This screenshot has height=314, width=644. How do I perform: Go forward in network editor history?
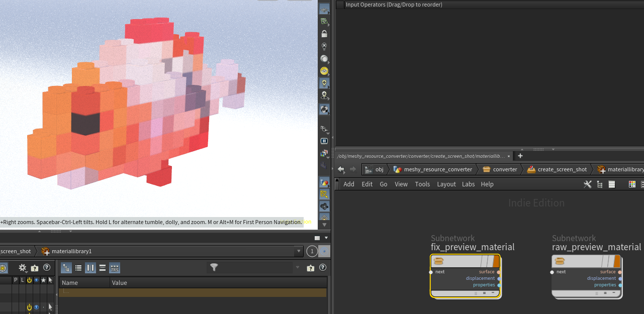(353, 169)
